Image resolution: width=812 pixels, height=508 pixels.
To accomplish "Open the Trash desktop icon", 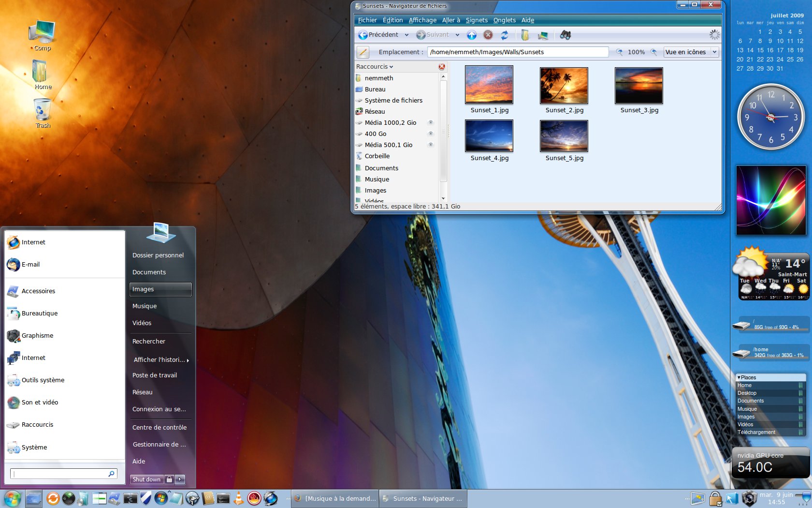I will tap(43, 113).
